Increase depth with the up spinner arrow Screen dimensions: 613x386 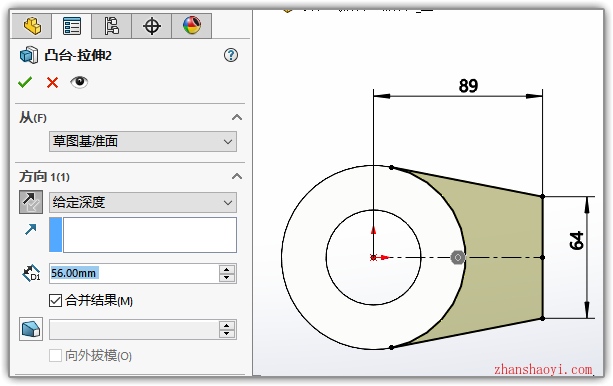(x=227, y=269)
